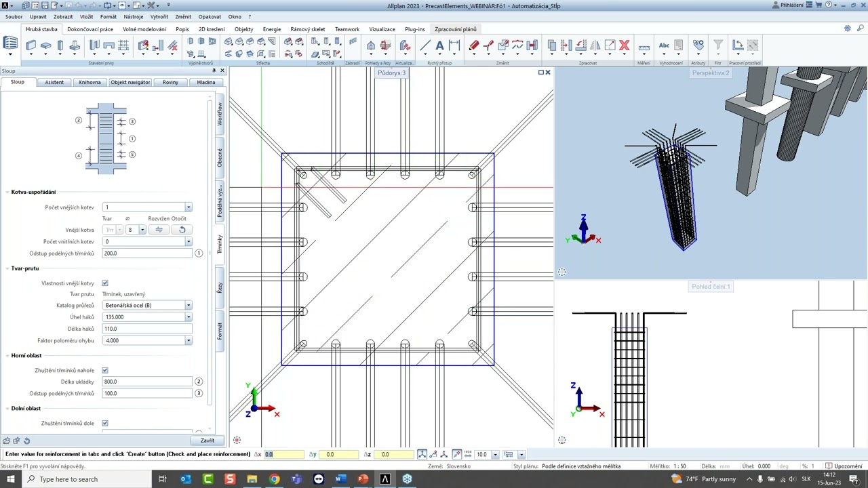
Task: Open the Počet vnitřních kotev dropdown
Action: pos(188,242)
